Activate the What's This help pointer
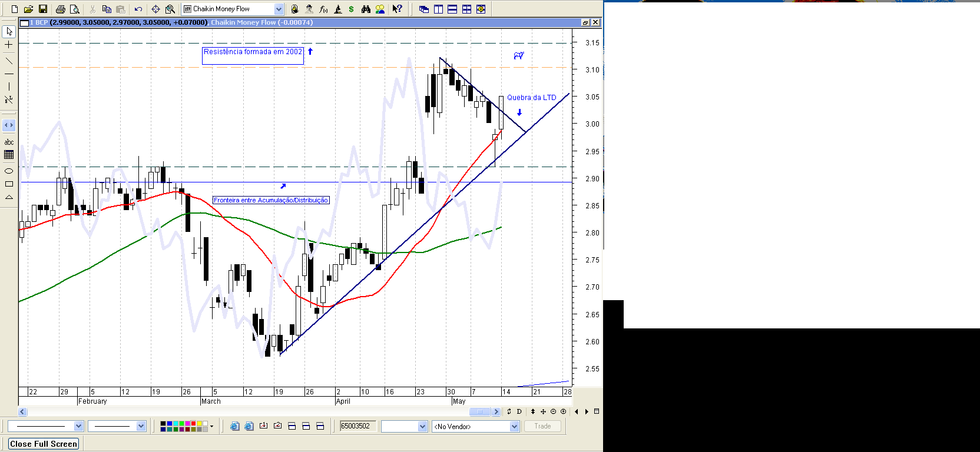The height and width of the screenshot is (452, 980). tap(398, 9)
